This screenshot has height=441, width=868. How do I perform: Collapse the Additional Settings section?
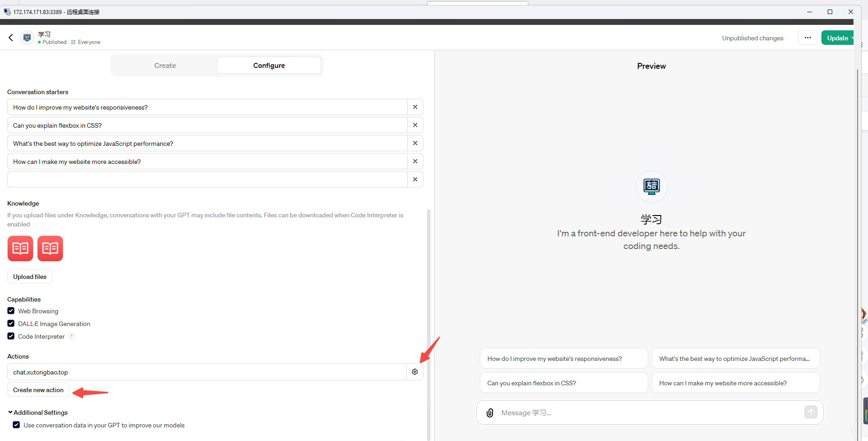pos(38,412)
